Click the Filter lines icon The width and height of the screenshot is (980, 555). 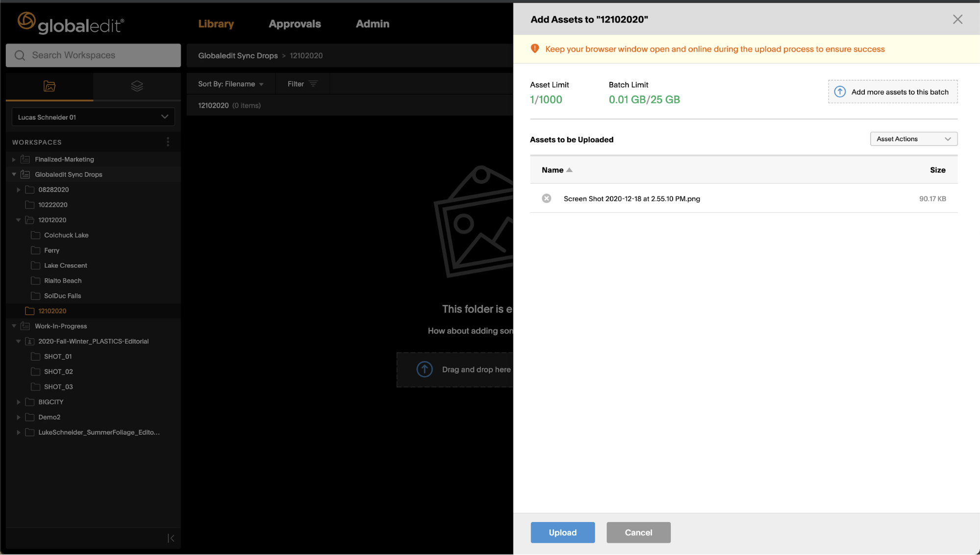click(x=313, y=84)
